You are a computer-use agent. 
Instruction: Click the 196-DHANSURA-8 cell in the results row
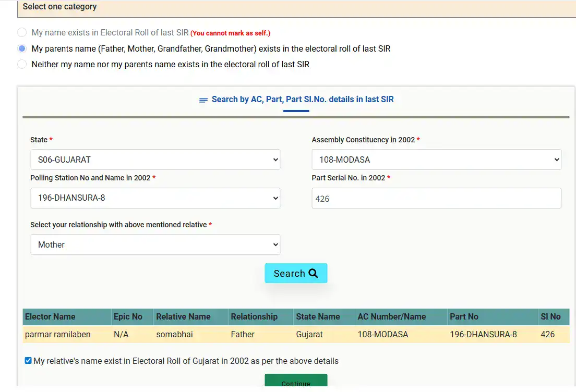(x=483, y=334)
